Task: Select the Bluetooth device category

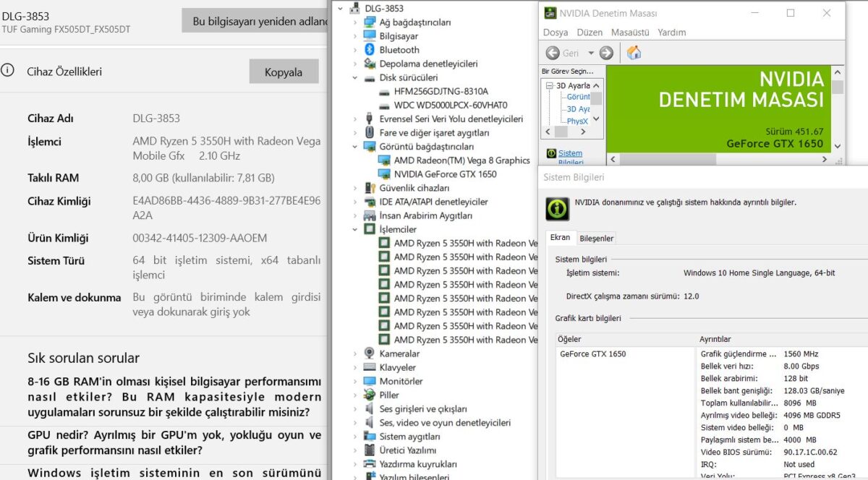Action: coord(399,50)
